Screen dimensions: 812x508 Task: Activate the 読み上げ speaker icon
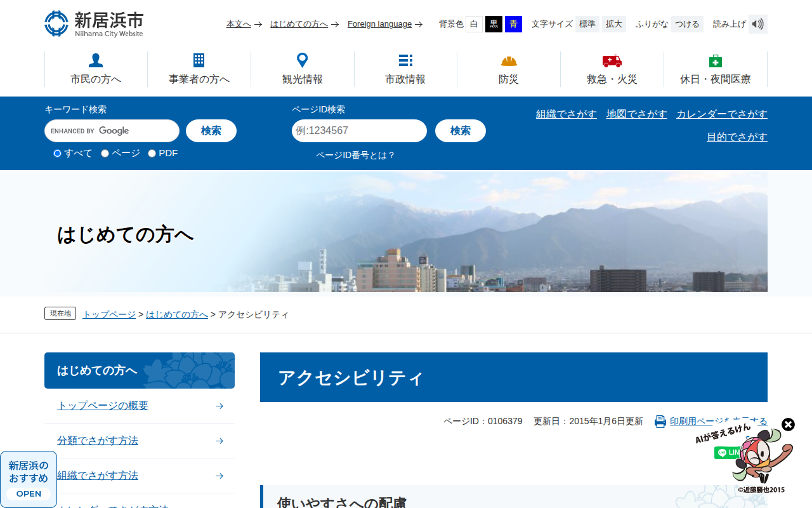point(757,23)
